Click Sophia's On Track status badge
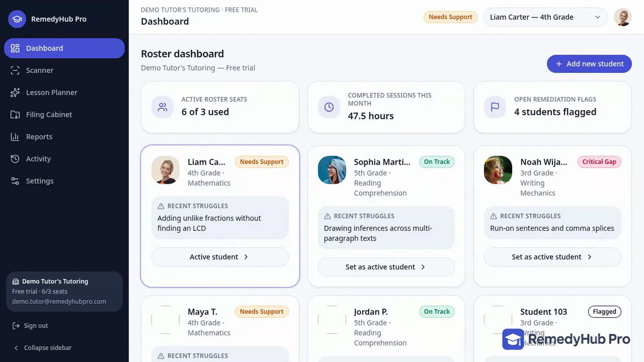Image resolution: width=644 pixels, height=362 pixels. point(437,162)
